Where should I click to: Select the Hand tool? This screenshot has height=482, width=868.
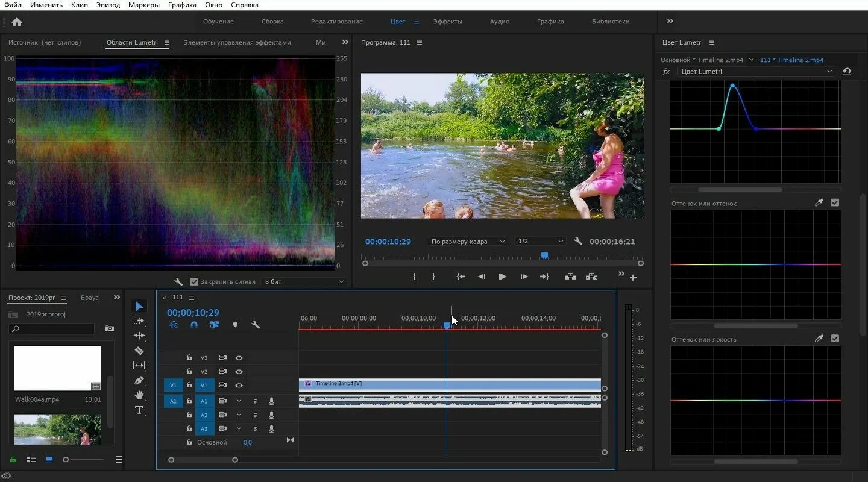pos(139,395)
